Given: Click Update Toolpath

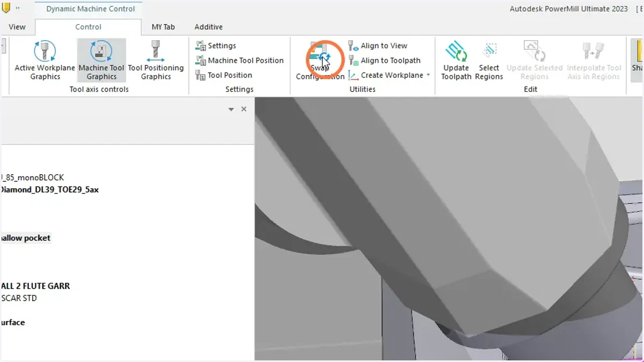Looking at the screenshot, I should coord(456,61).
